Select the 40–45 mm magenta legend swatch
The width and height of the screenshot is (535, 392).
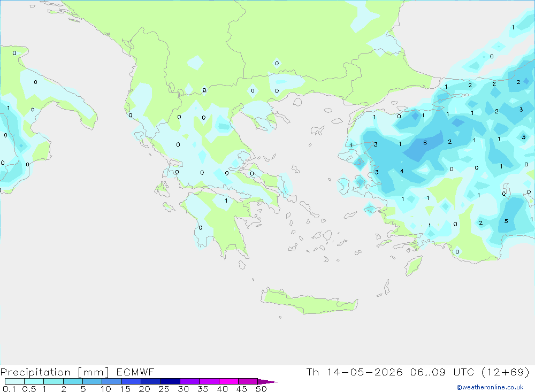[x=228, y=381]
